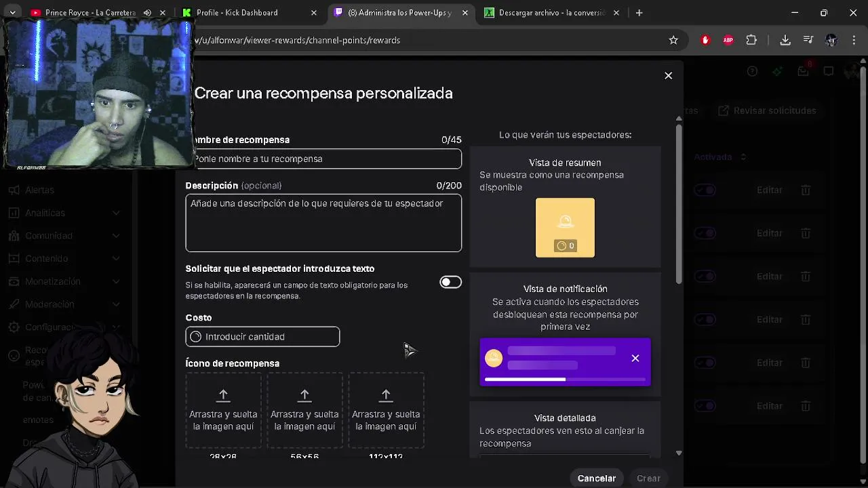The width and height of the screenshot is (868, 488).
Task: Expand the Moderación sidebar section chevron
Action: 116,304
